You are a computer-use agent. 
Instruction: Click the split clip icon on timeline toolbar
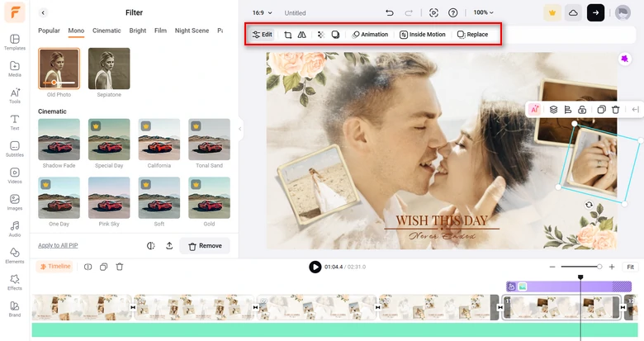coord(88,267)
